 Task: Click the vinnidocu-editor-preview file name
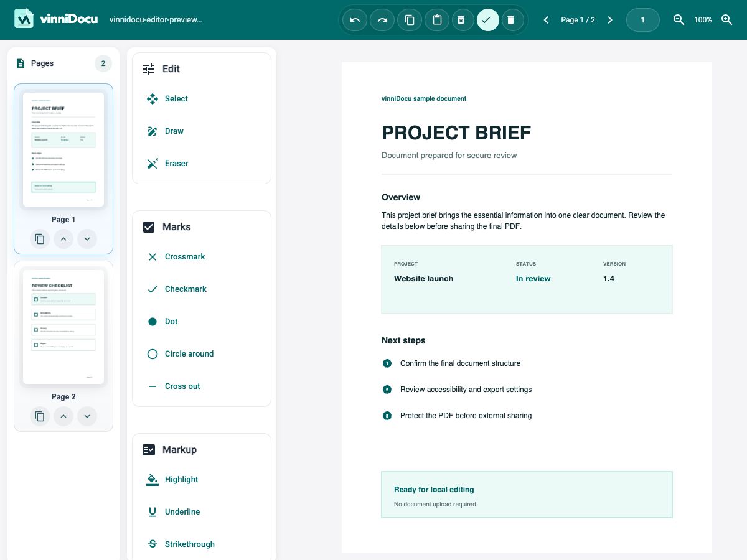point(156,20)
